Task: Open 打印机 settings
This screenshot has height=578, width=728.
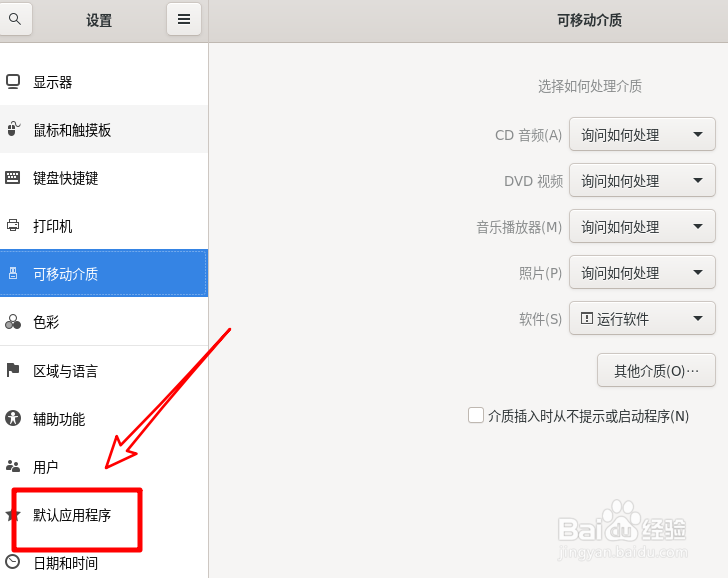Action: [104, 226]
